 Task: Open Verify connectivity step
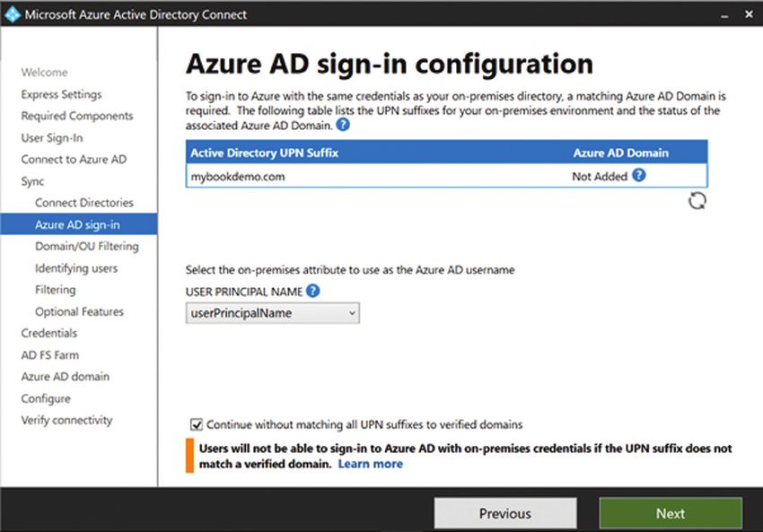coord(66,420)
